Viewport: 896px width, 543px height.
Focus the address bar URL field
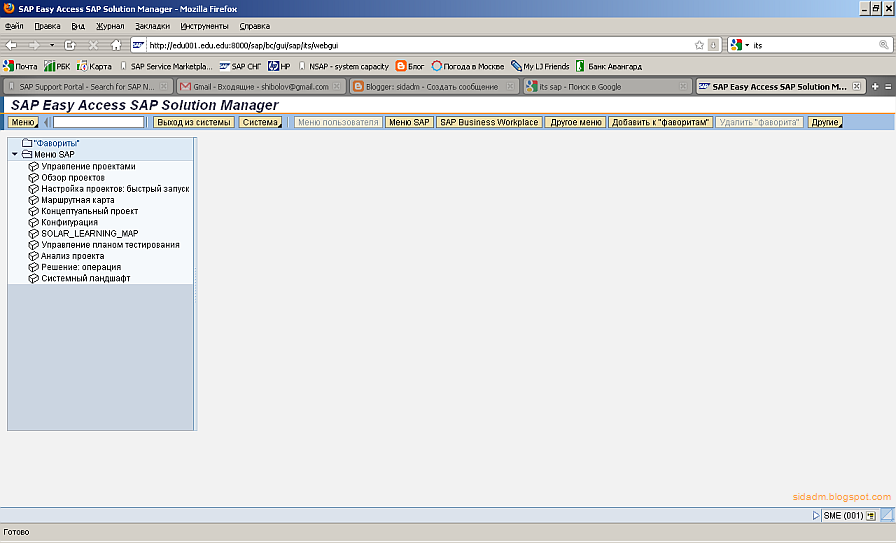point(420,45)
